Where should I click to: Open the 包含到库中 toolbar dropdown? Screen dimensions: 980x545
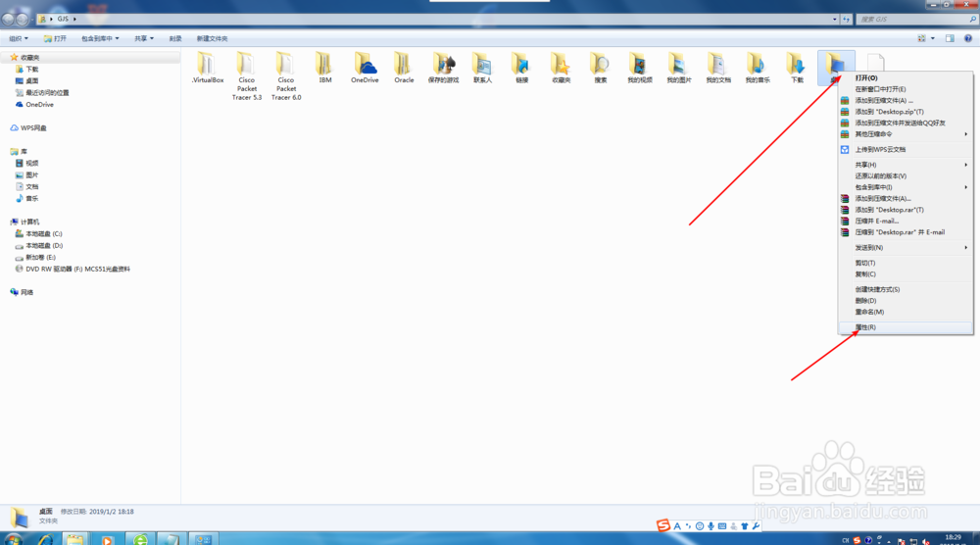point(100,38)
